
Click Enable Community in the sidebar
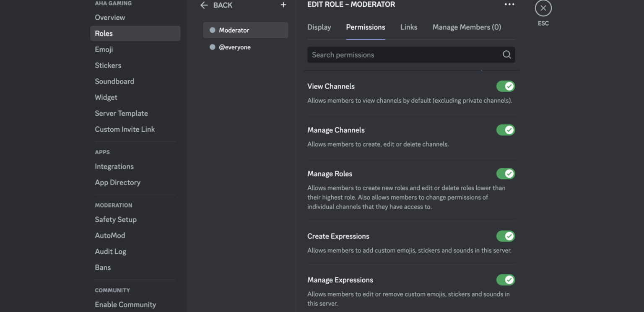pos(125,304)
